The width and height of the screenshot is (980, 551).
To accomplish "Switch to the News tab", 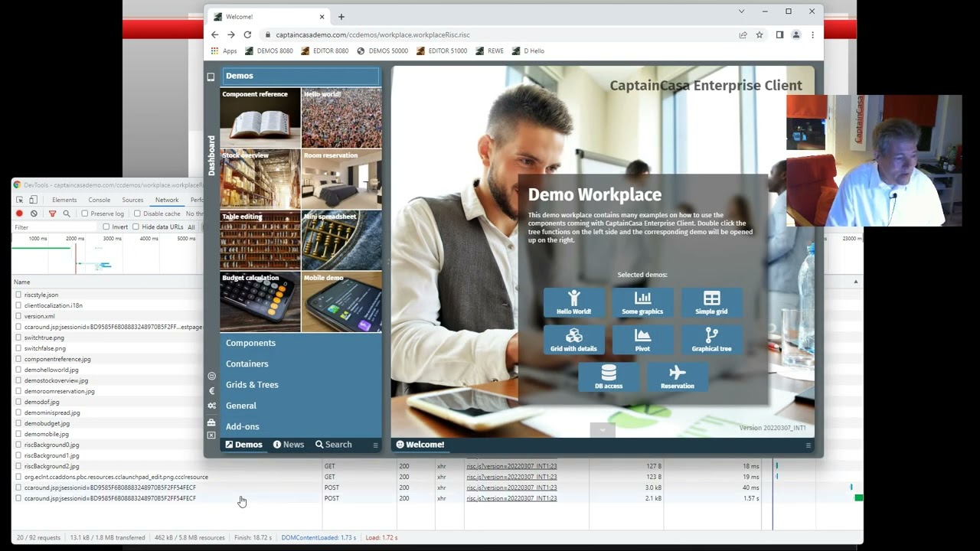I will click(x=289, y=445).
